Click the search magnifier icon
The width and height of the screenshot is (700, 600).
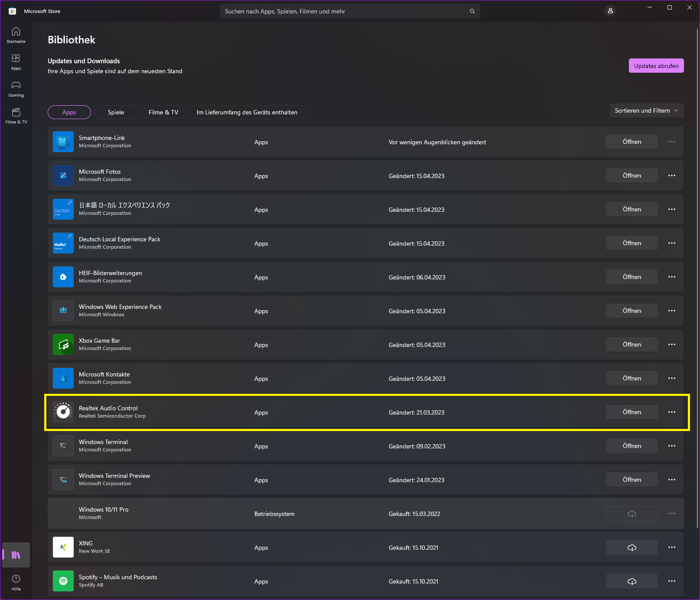(x=472, y=11)
